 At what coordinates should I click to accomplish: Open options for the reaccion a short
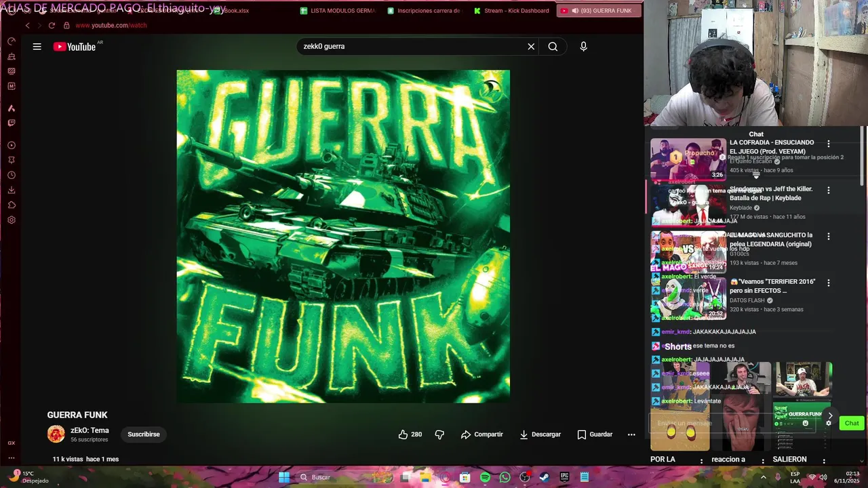click(x=762, y=462)
